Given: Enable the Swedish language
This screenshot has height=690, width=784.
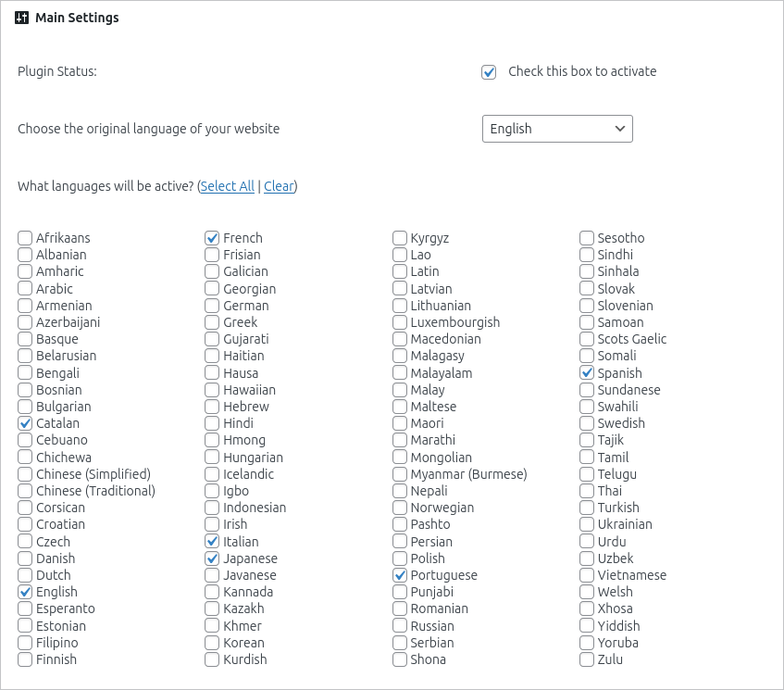Looking at the screenshot, I should pos(586,423).
